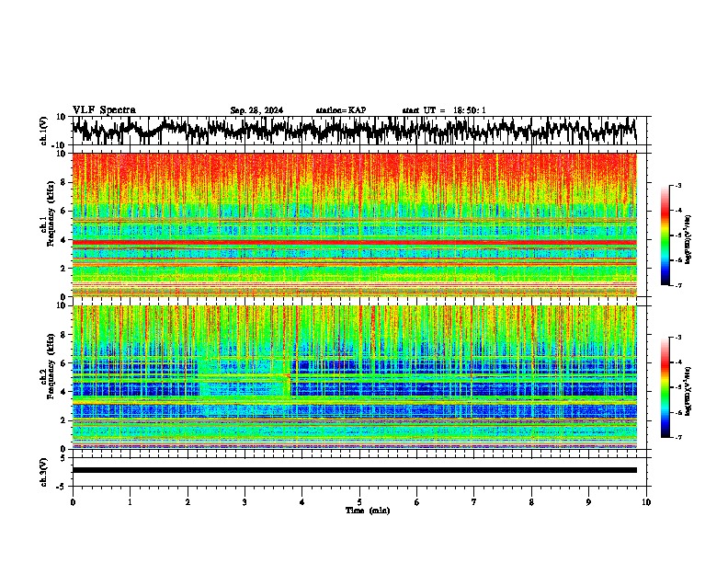Click the "Time (min)" axis label
The height and width of the screenshot is (563, 728).
[368, 511]
